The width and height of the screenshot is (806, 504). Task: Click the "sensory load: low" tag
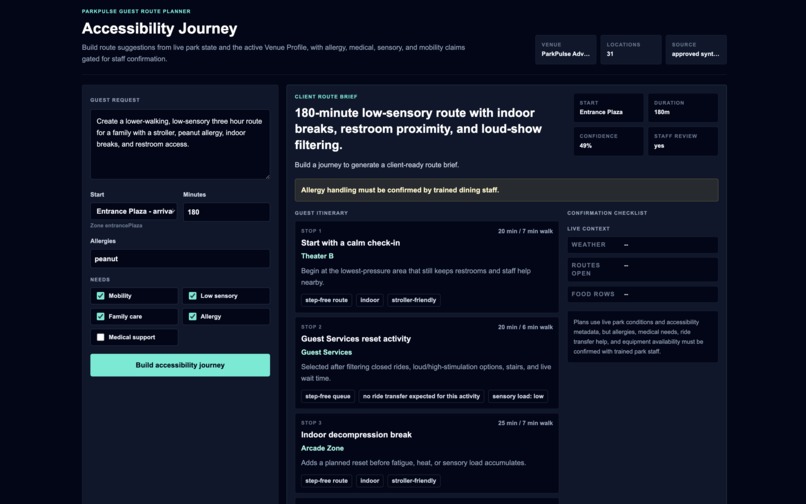[518, 397]
